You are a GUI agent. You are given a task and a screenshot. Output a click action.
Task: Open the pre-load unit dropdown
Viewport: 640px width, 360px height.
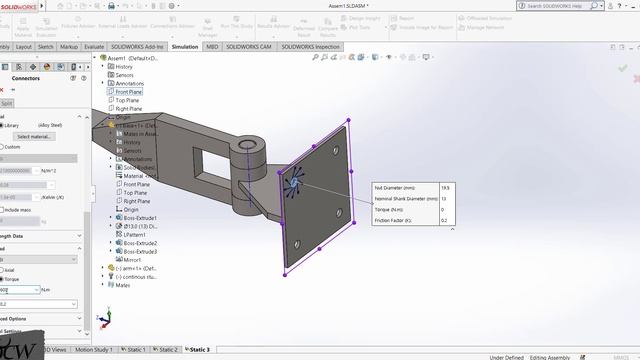(x=73, y=259)
